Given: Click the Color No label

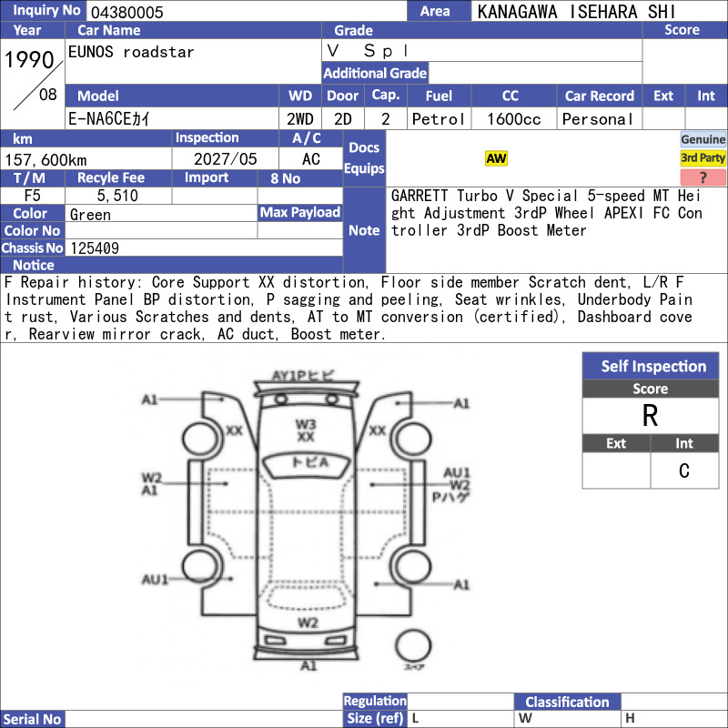Looking at the screenshot, I should pos(32,231).
